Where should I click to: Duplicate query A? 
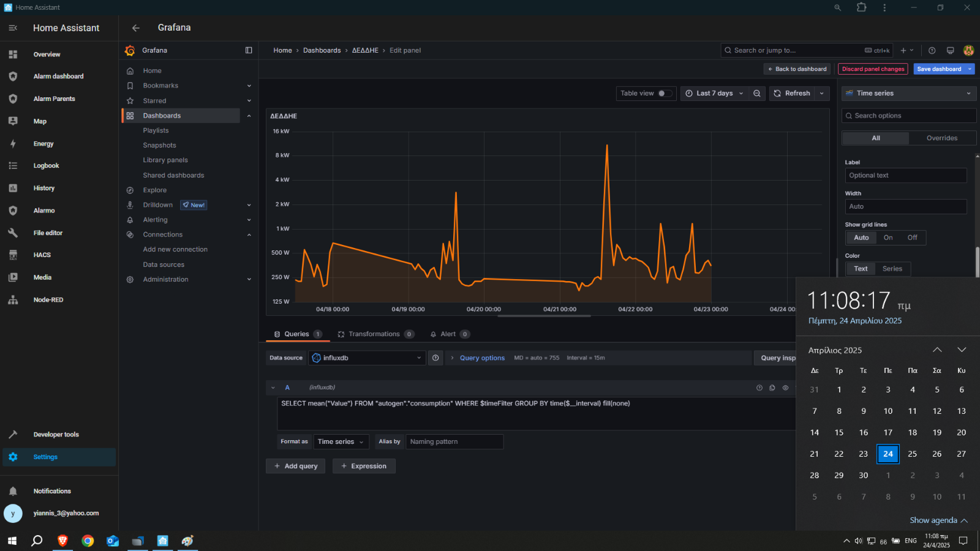[x=772, y=388]
